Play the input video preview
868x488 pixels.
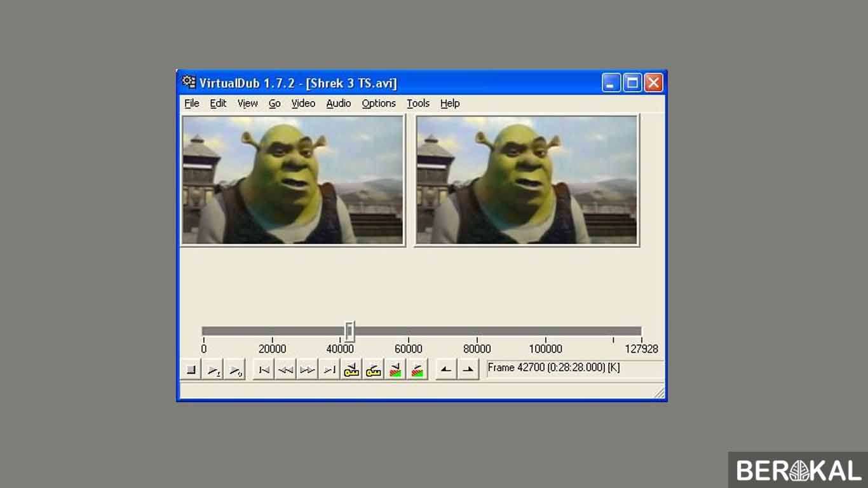[x=213, y=370]
